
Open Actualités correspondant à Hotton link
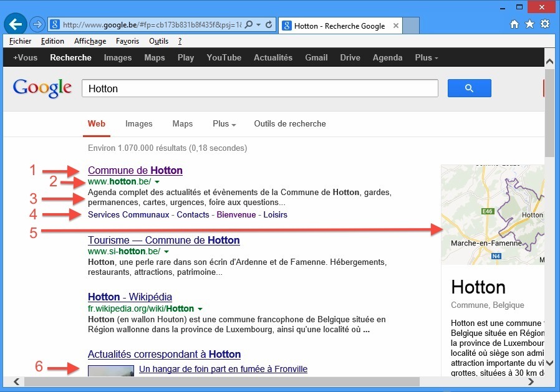[x=164, y=354]
